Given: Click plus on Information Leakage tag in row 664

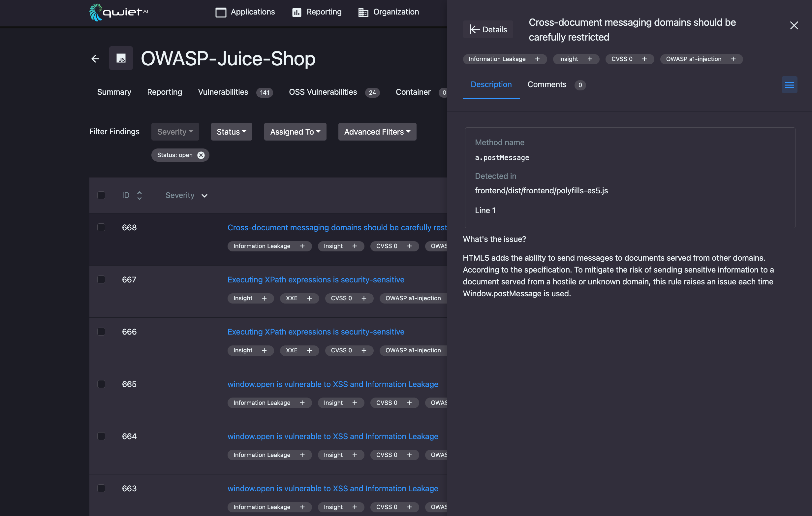Looking at the screenshot, I should pos(302,455).
